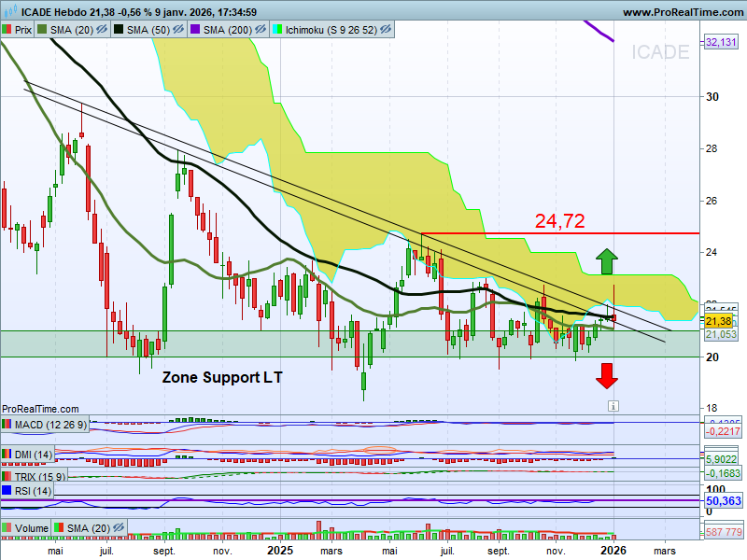This screenshot has width=747, height=560.
Task: Click the 32,131 SMA 200 price tag
Action: pos(721,42)
